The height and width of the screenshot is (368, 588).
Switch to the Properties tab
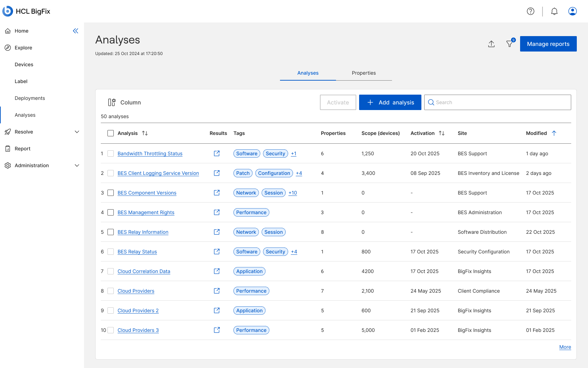[x=364, y=73]
